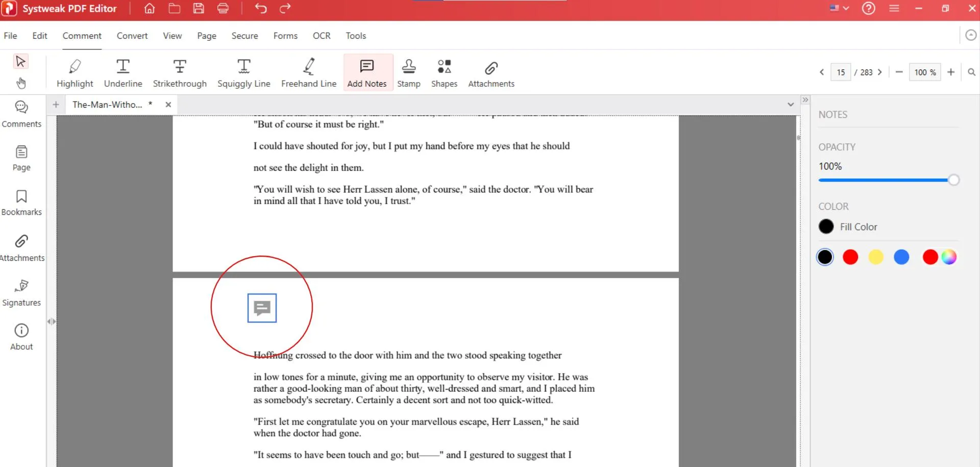This screenshot has width=980, height=467.
Task: Open the Signatures sidebar panel
Action: (x=21, y=293)
